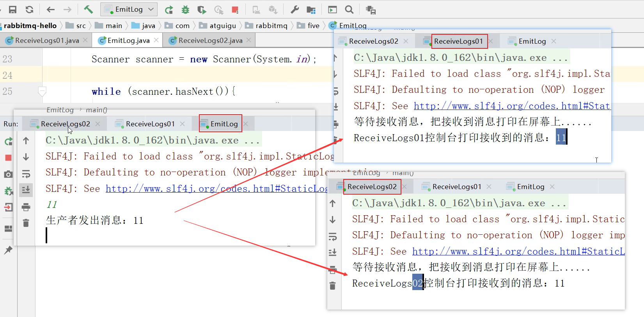Click the Synchronize refresh icon
The height and width of the screenshot is (317, 644).
click(30, 10)
